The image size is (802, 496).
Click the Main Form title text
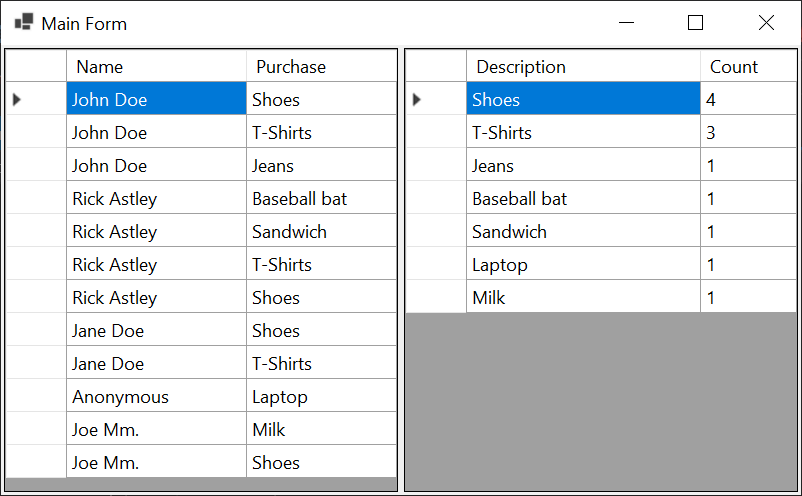pos(84,24)
